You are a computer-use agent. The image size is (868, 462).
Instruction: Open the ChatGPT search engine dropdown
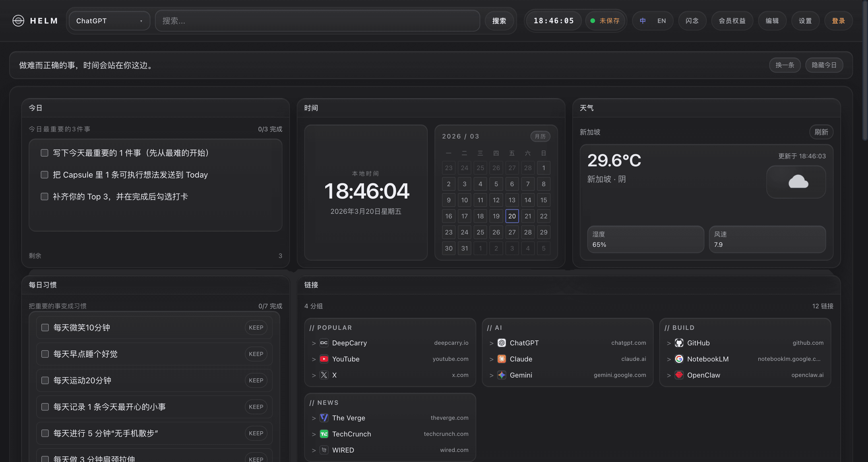[x=109, y=21]
